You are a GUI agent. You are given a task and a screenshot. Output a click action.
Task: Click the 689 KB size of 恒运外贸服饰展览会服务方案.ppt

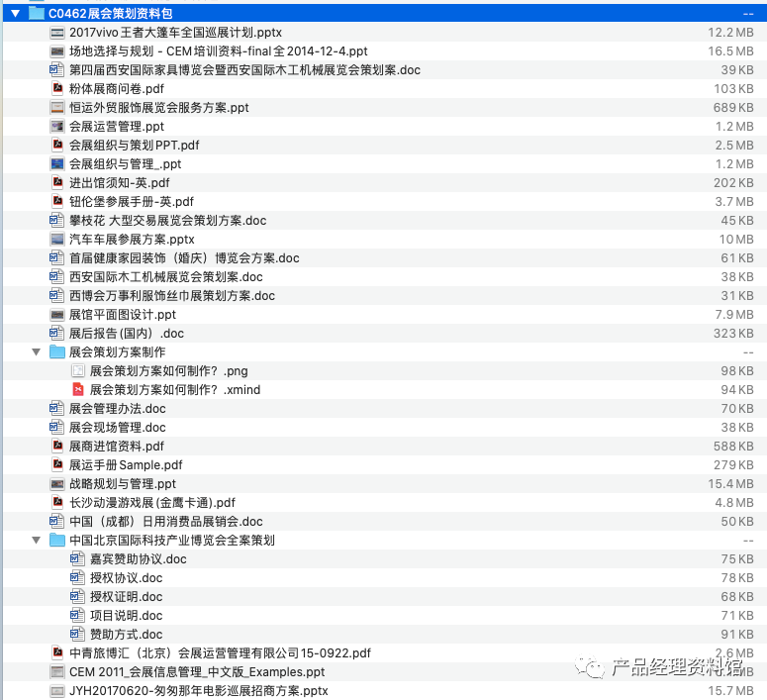click(733, 108)
